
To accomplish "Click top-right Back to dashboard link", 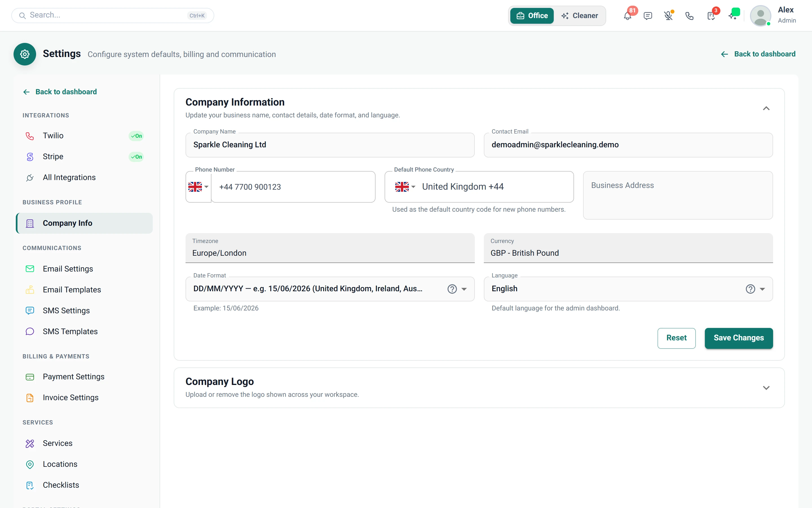I will (758, 54).
